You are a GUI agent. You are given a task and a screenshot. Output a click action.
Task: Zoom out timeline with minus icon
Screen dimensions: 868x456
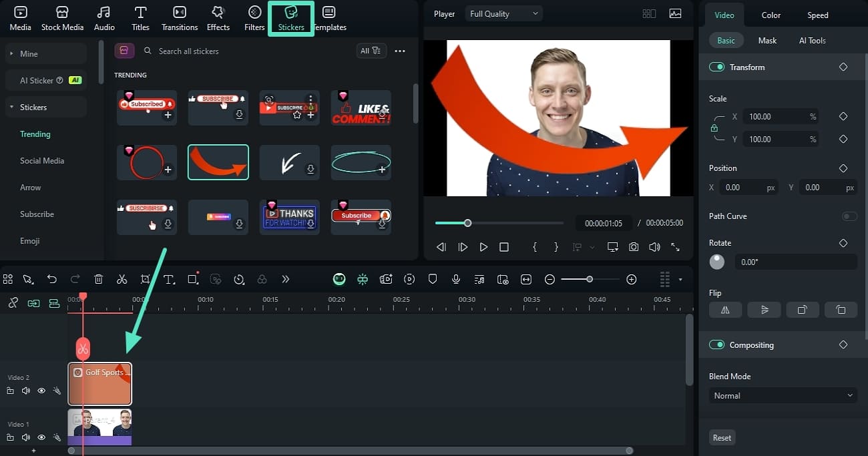click(550, 279)
